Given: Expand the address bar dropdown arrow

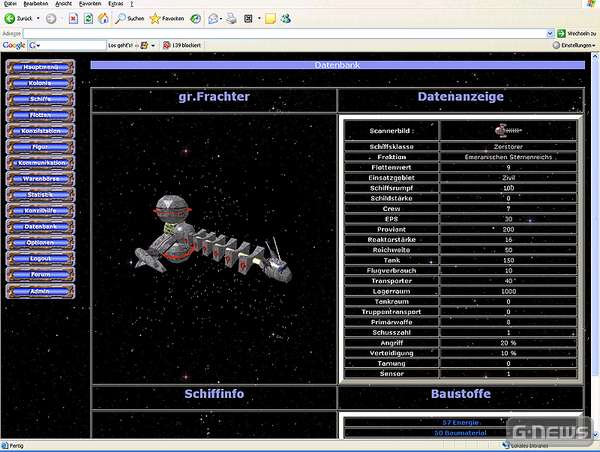Looking at the screenshot, I should (x=550, y=34).
